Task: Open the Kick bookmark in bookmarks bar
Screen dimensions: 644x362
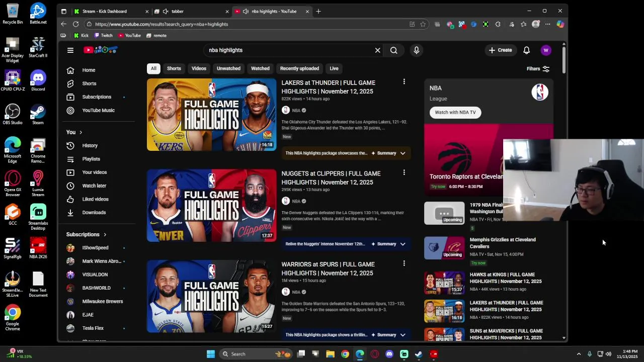Action: (81, 36)
